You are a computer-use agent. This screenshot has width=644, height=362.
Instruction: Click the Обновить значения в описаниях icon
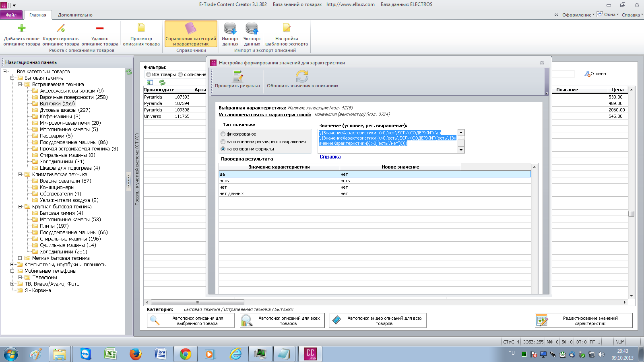pos(302,76)
